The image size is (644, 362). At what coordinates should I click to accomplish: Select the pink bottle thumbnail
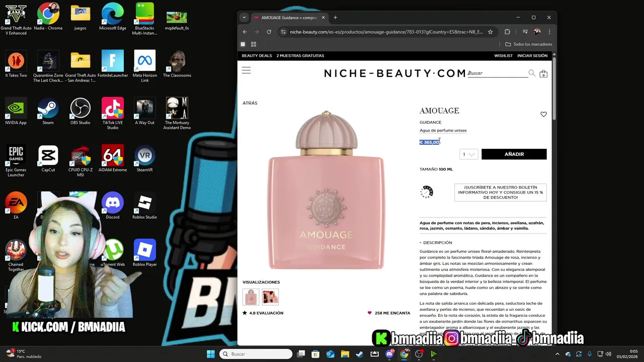click(x=251, y=297)
